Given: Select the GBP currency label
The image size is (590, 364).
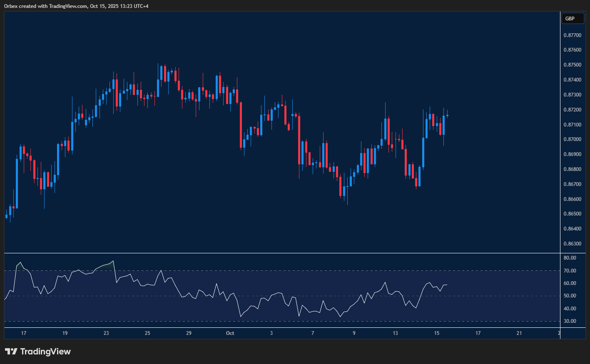Looking at the screenshot, I should [573, 18].
